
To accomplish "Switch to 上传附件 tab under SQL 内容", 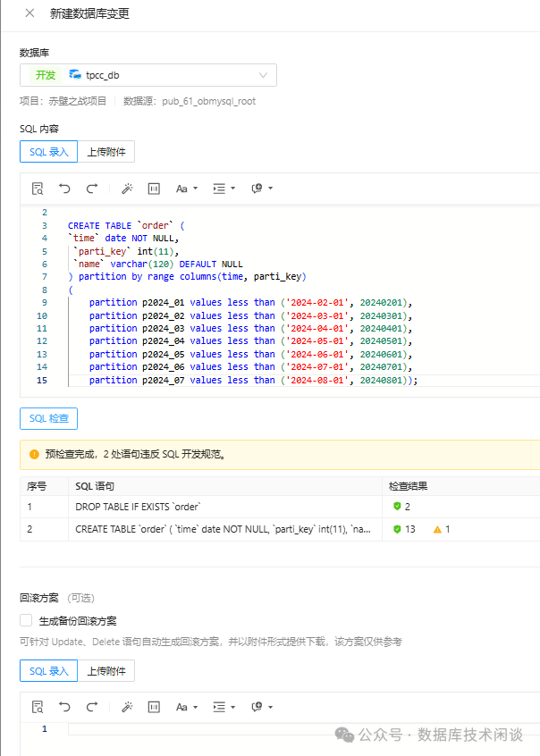I will pos(106,152).
